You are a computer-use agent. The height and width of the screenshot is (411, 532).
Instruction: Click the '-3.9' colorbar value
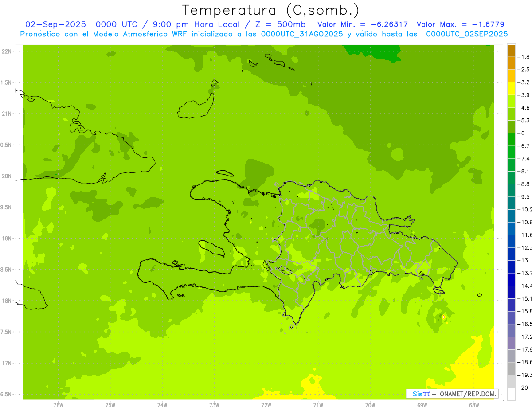click(524, 95)
